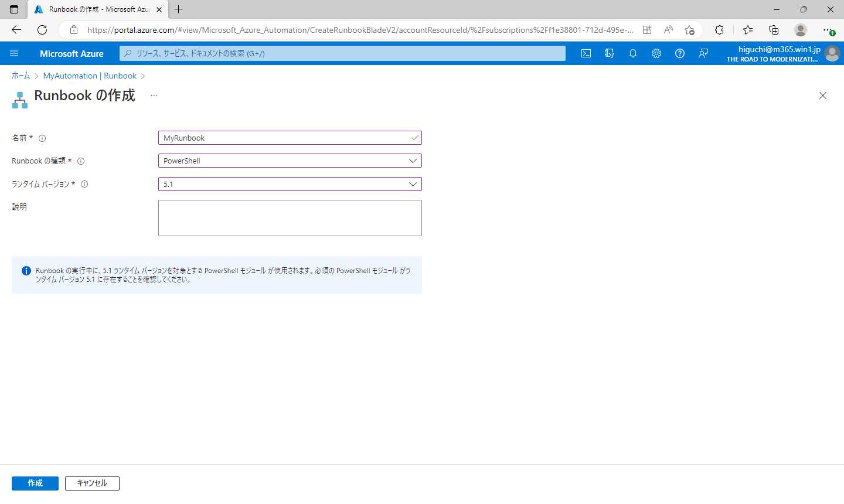The height and width of the screenshot is (504, 844).
Task: Open the notifications bell
Action: (x=633, y=53)
